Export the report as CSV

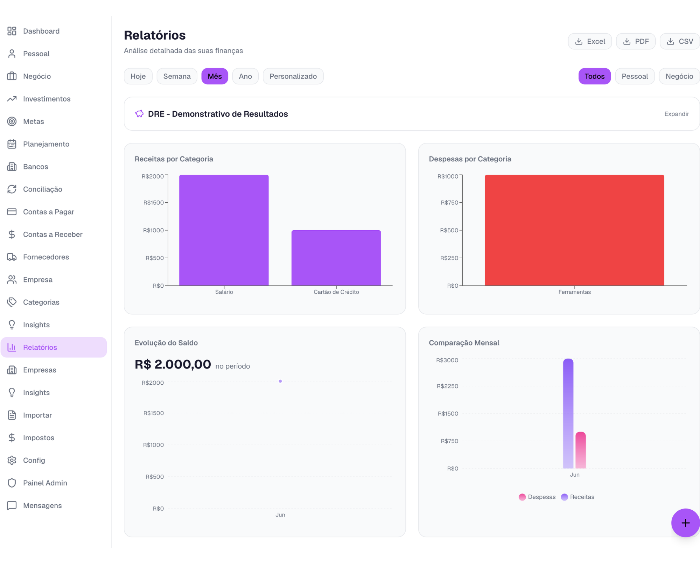point(680,41)
